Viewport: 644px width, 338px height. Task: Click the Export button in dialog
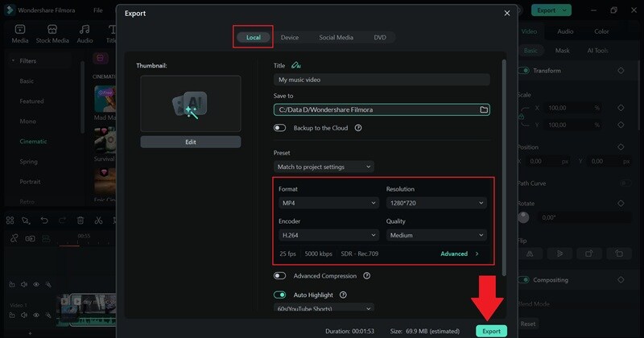click(491, 331)
